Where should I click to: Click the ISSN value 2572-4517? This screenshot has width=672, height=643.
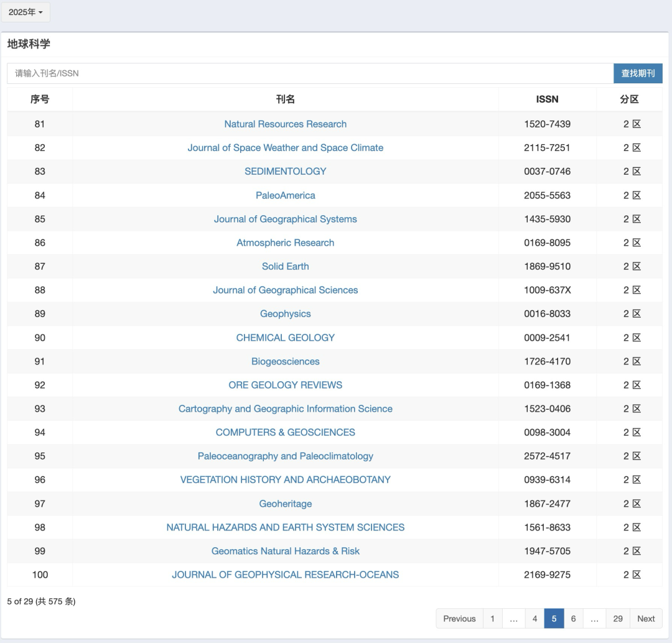click(548, 456)
